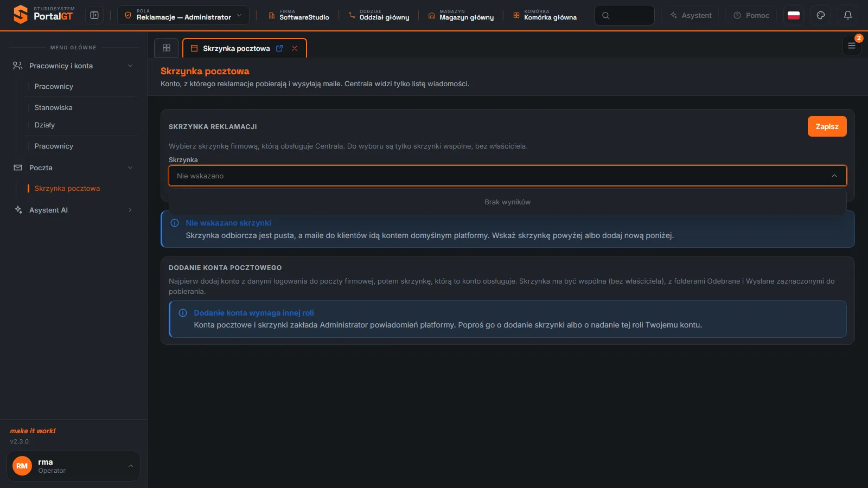This screenshot has width=868, height=488.
Task: Click the top search field
Action: pyautogui.click(x=624, y=15)
